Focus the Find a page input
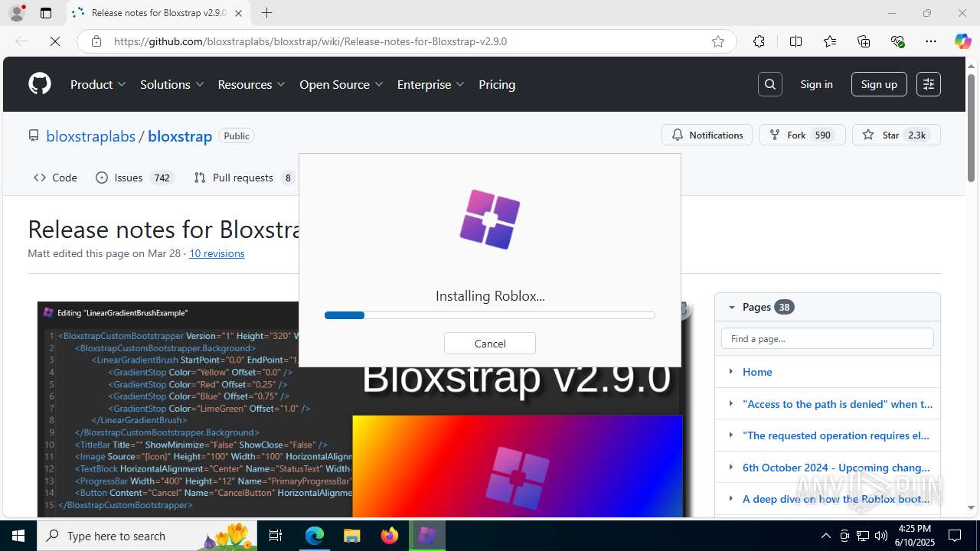 (x=828, y=338)
